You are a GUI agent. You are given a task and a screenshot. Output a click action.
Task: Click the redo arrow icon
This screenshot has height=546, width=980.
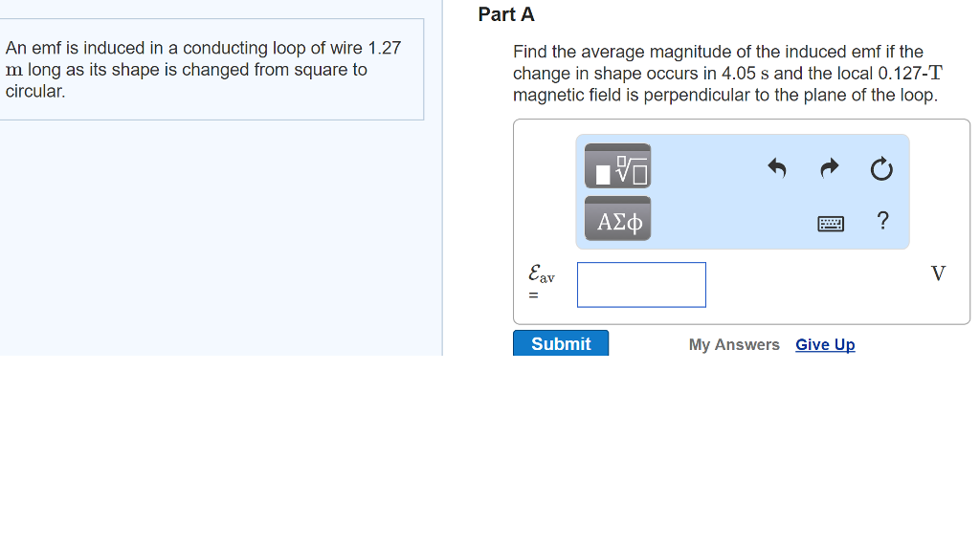(830, 169)
